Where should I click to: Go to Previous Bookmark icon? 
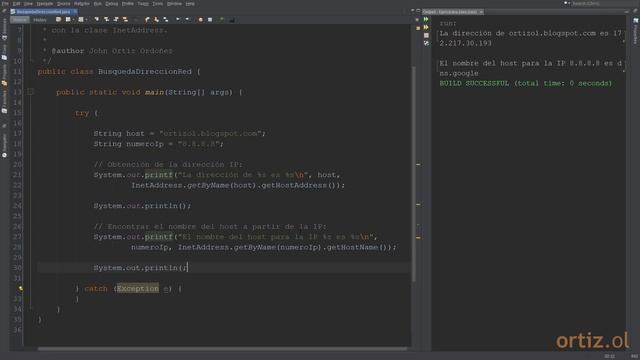point(147,20)
